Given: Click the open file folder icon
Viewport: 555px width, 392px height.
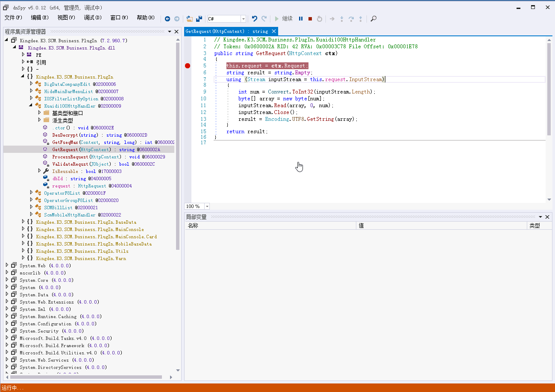Looking at the screenshot, I should [190, 19].
